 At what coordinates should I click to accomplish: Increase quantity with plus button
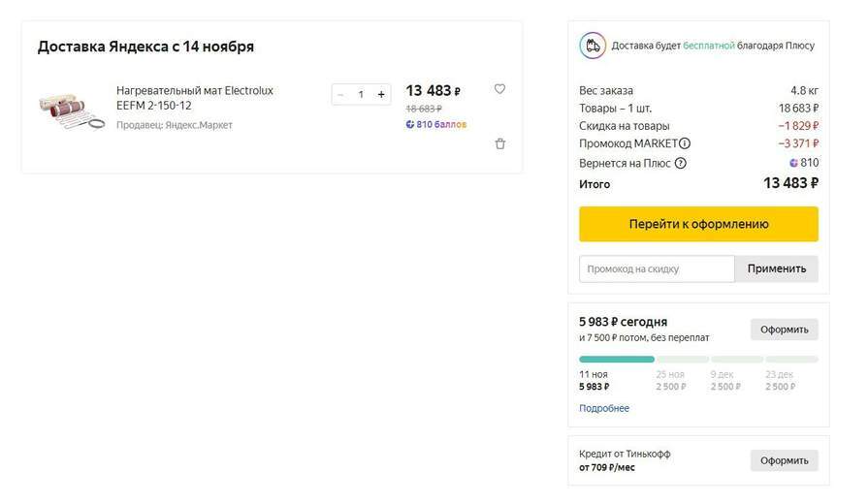pyautogui.click(x=381, y=94)
